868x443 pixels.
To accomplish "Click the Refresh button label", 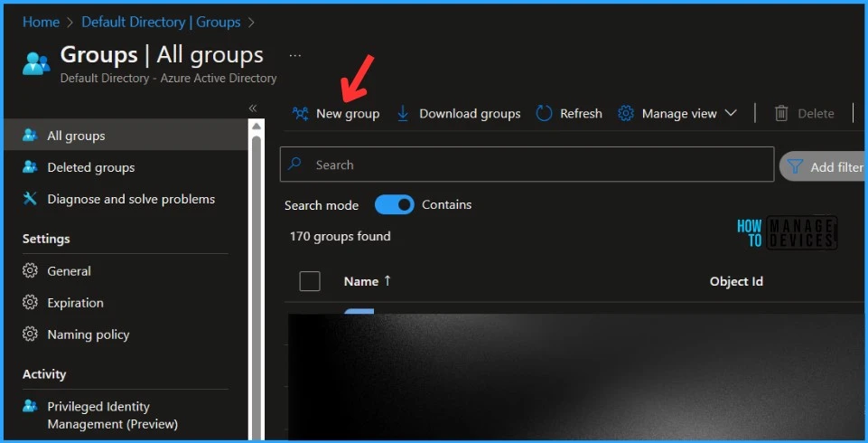I will 581,114.
